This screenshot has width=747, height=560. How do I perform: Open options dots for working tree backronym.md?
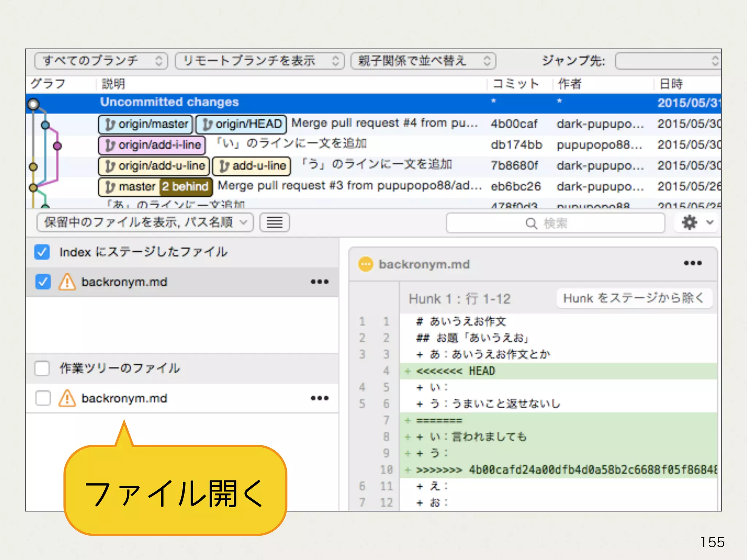click(x=320, y=398)
